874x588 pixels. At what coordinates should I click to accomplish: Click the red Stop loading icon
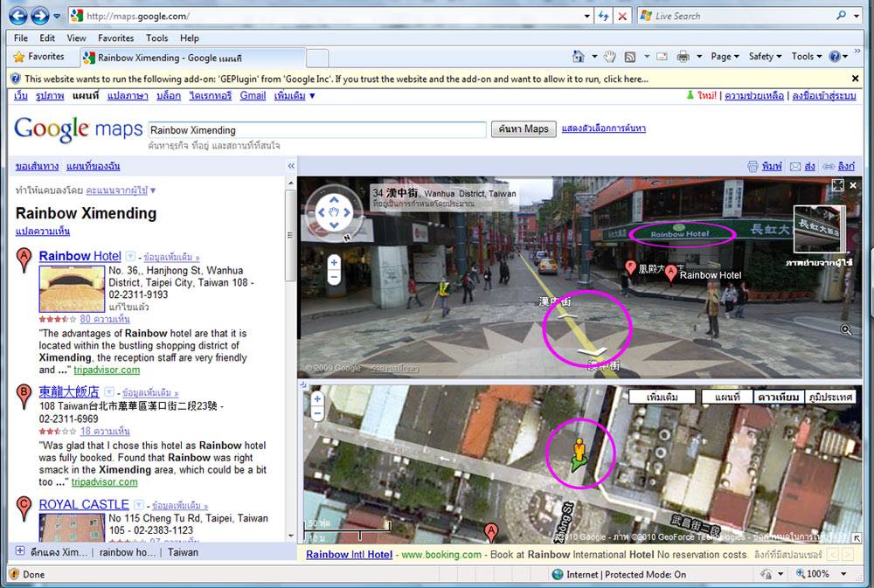622,16
